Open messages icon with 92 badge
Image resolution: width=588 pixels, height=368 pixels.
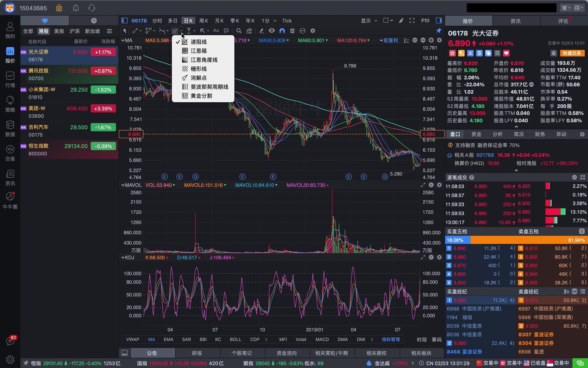[10, 341]
